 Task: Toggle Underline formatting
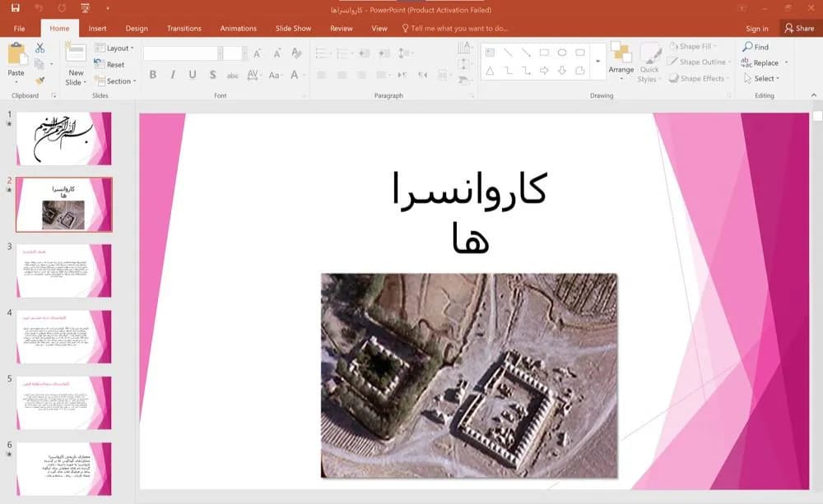point(193,75)
